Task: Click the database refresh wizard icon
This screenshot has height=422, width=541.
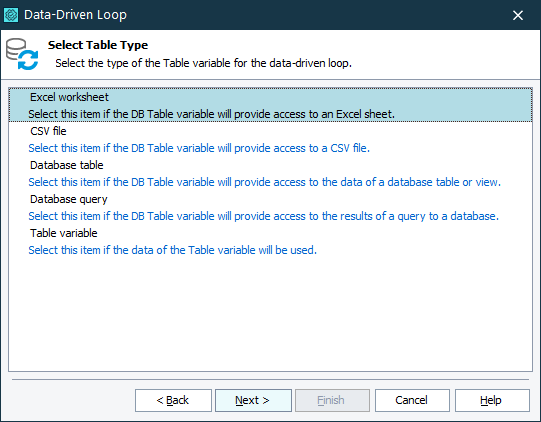Action: pos(22,54)
